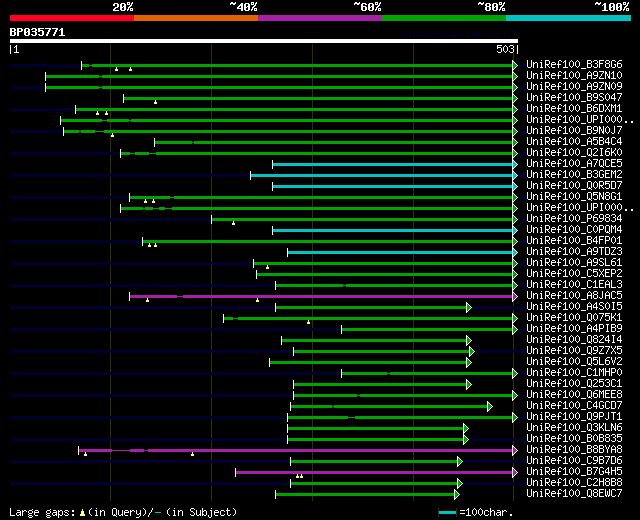Click the UniRef100_Q6MEE8 label
This screenshot has height=520, width=640.
coord(574,395)
